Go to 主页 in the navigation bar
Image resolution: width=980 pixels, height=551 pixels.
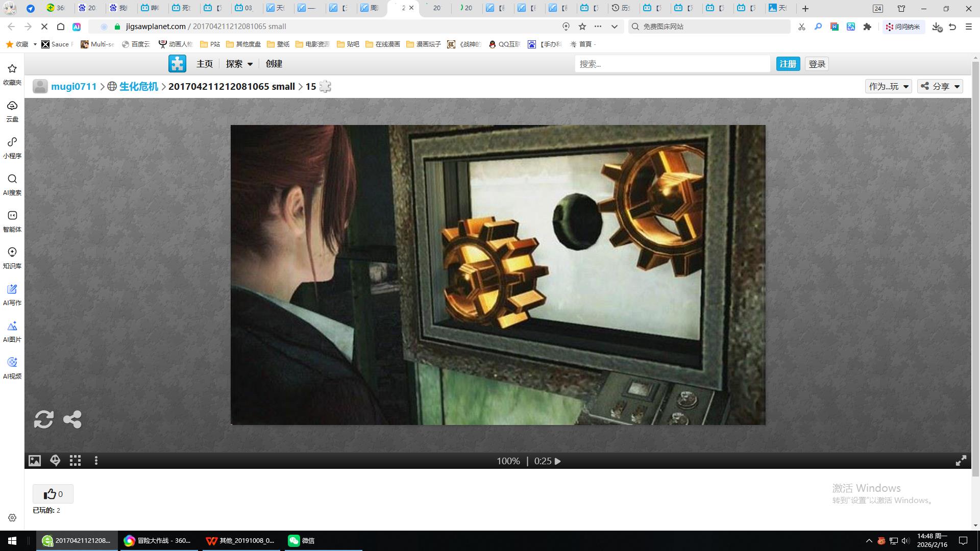pyautogui.click(x=204, y=64)
